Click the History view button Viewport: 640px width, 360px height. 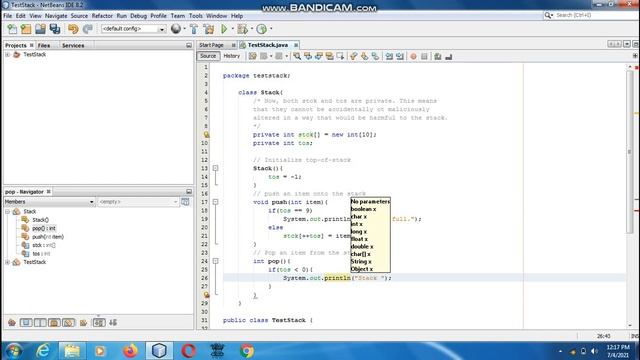tap(231, 56)
